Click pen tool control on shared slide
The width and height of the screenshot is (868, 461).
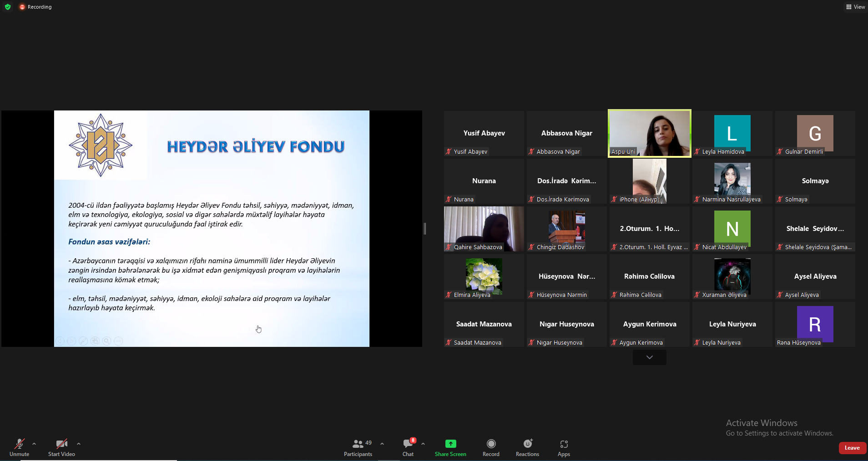coord(83,341)
